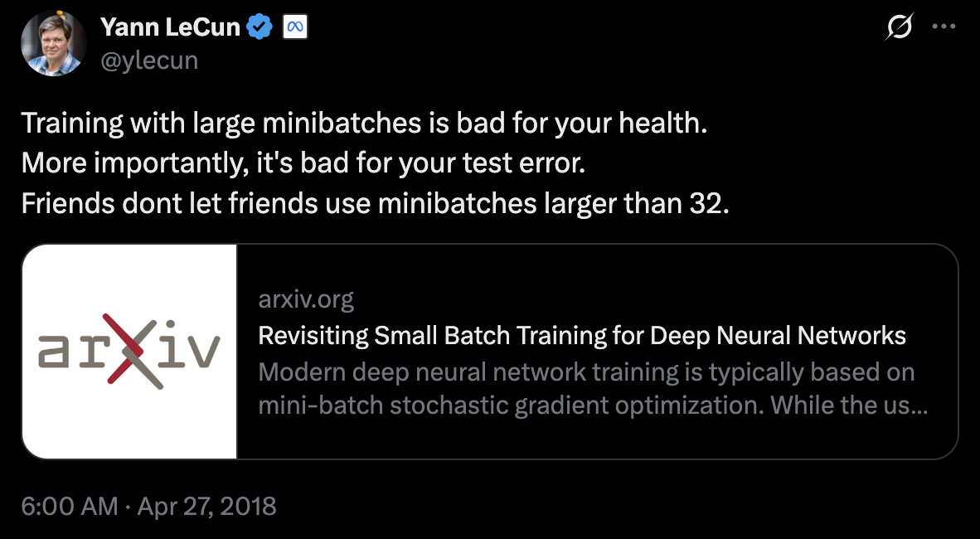This screenshot has height=539, width=980.
Task: Click the tweet line ending with health
Action: coord(364,124)
